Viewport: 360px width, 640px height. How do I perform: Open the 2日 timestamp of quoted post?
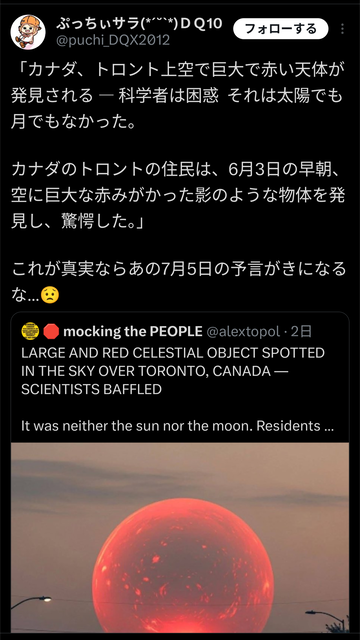coord(301,331)
